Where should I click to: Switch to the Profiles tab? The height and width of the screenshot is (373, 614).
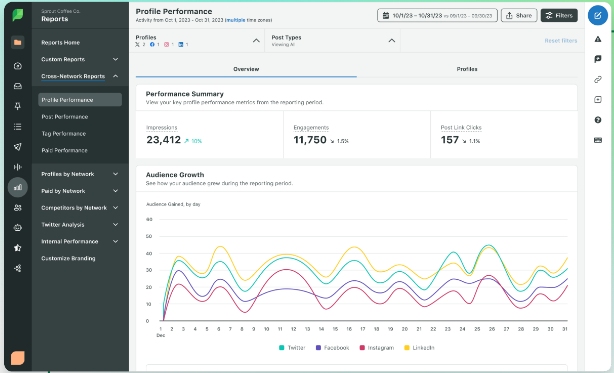click(x=467, y=69)
